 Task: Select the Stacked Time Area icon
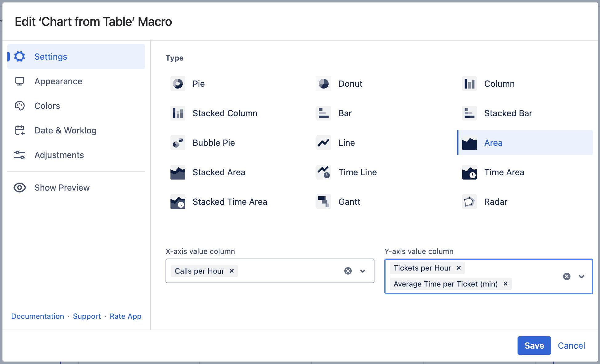pos(178,202)
